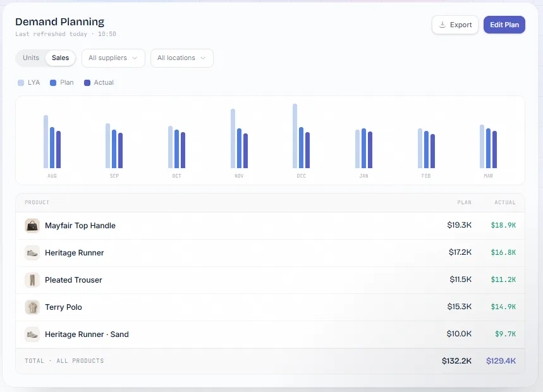Click the DEC LYA bar

(295, 136)
